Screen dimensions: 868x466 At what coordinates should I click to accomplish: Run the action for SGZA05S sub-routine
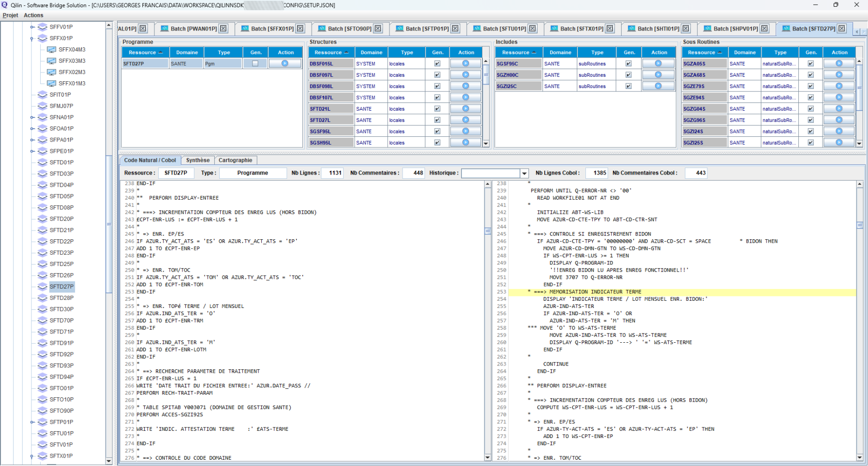838,63
